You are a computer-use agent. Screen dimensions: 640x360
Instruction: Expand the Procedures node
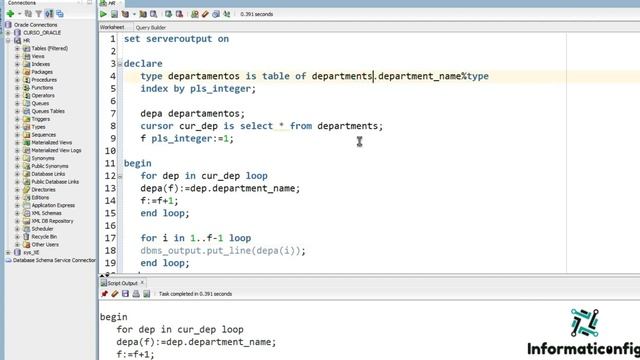coord(17,80)
